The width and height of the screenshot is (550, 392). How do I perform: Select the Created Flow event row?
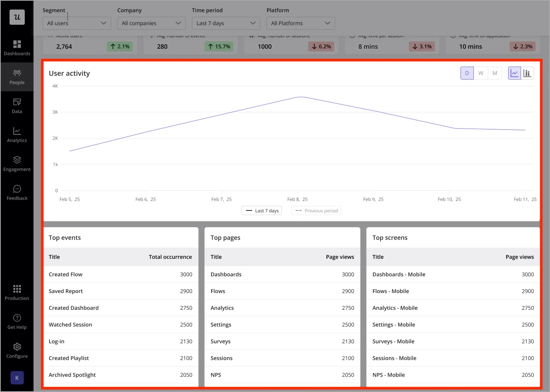click(121, 274)
